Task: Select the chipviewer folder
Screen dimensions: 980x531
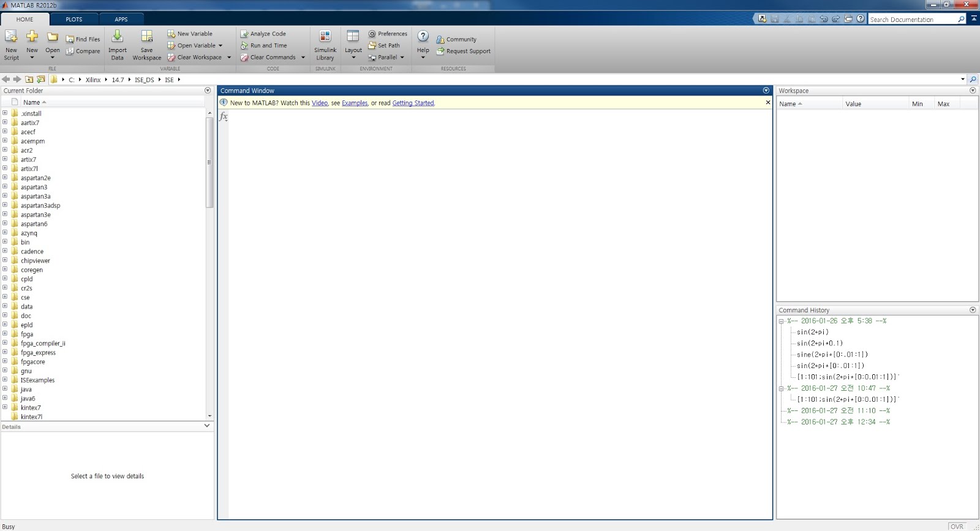Action: pos(36,261)
